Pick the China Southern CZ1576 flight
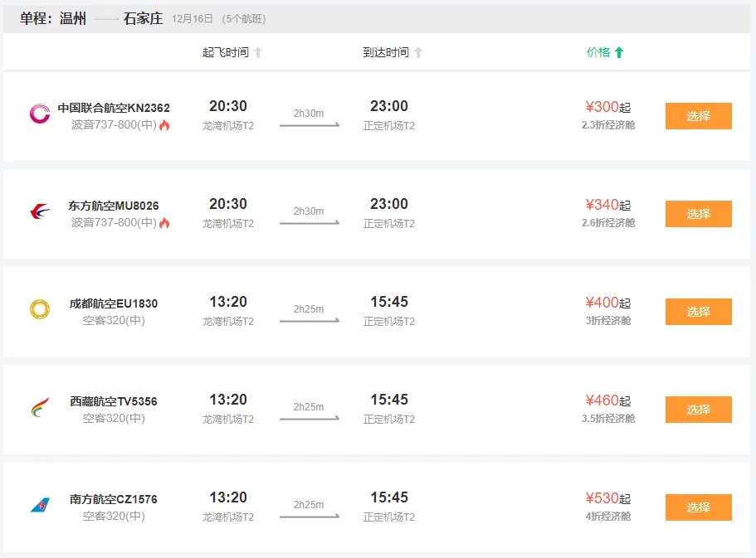756x558 pixels. click(x=698, y=507)
